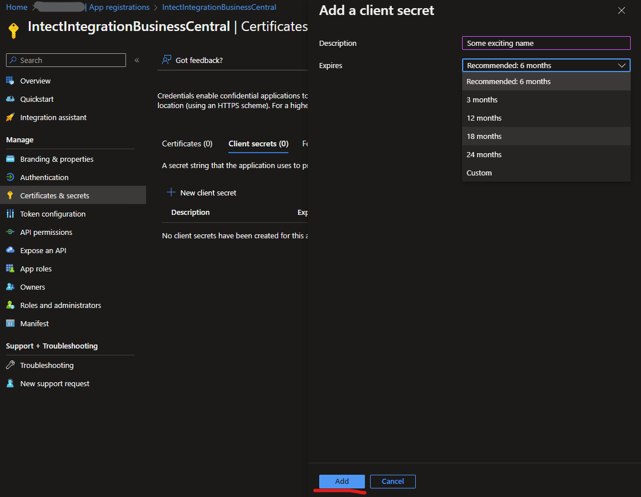Click the Token configuration bars icon
The image size is (641, 497).
10,213
